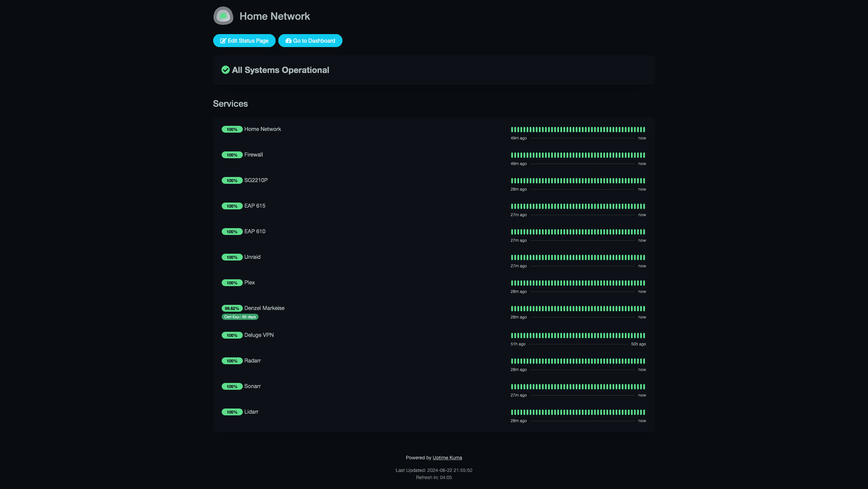This screenshot has width=868, height=489.
Task: Click the green All Systems Operational checkmark
Action: click(225, 70)
